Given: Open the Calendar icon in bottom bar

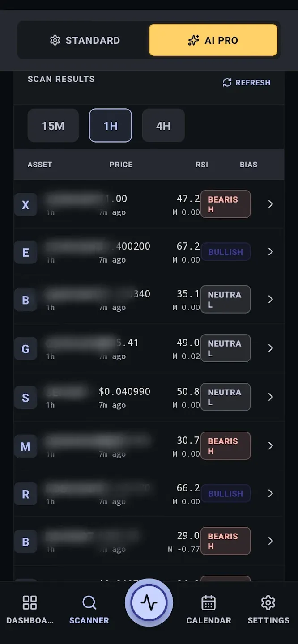Looking at the screenshot, I should 209,602.
